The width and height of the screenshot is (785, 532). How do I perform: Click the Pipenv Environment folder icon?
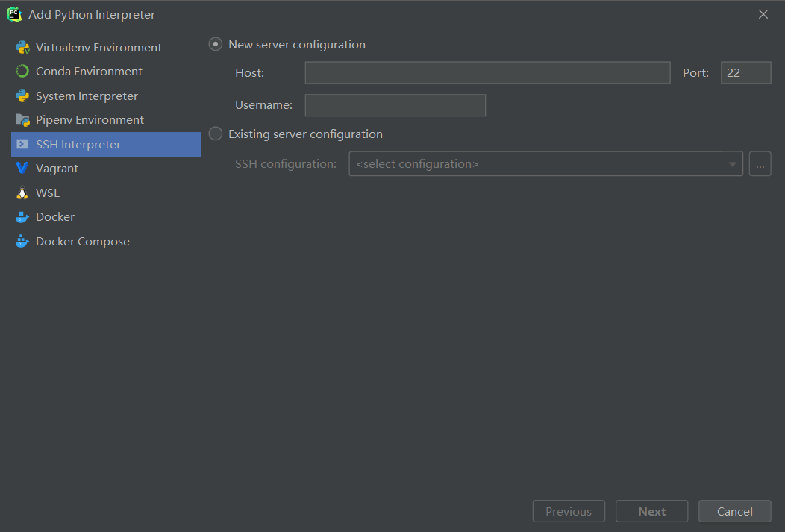pyautogui.click(x=22, y=120)
